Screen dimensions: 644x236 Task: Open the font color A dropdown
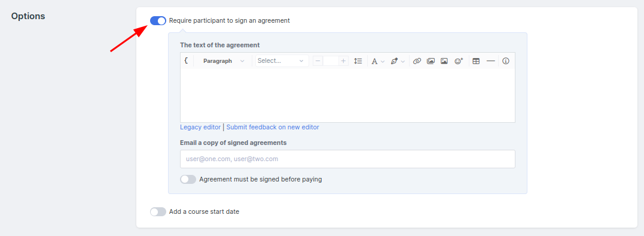pos(378,61)
